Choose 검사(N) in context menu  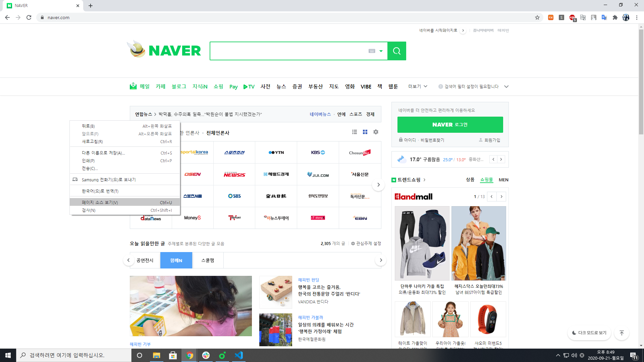(x=125, y=210)
